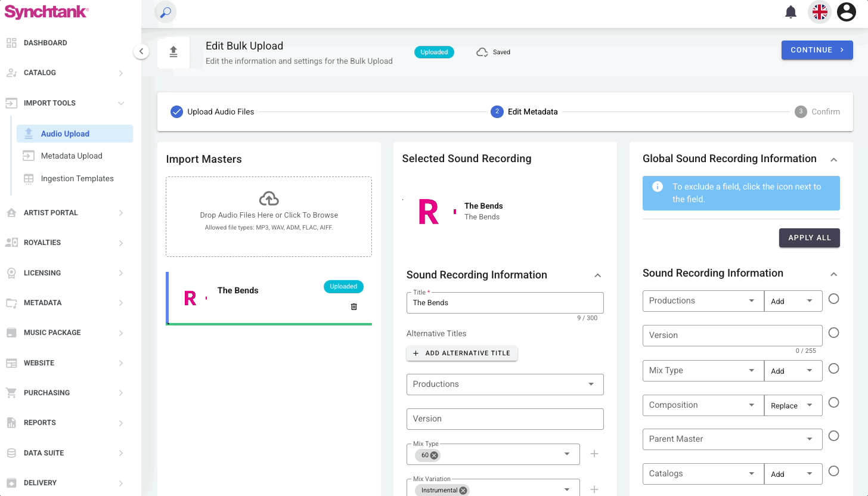Click The Bends artwork thumbnail in Selected Recording
The image size is (868, 496).
pos(429,212)
